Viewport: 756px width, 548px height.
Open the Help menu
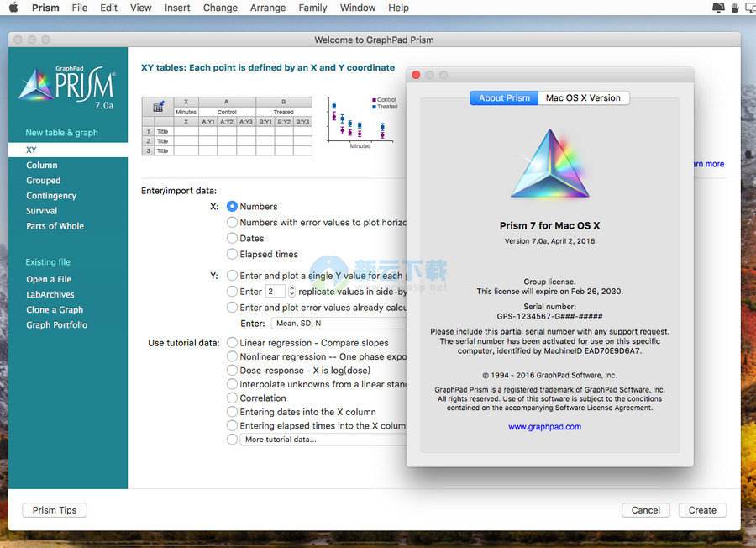[x=398, y=8]
